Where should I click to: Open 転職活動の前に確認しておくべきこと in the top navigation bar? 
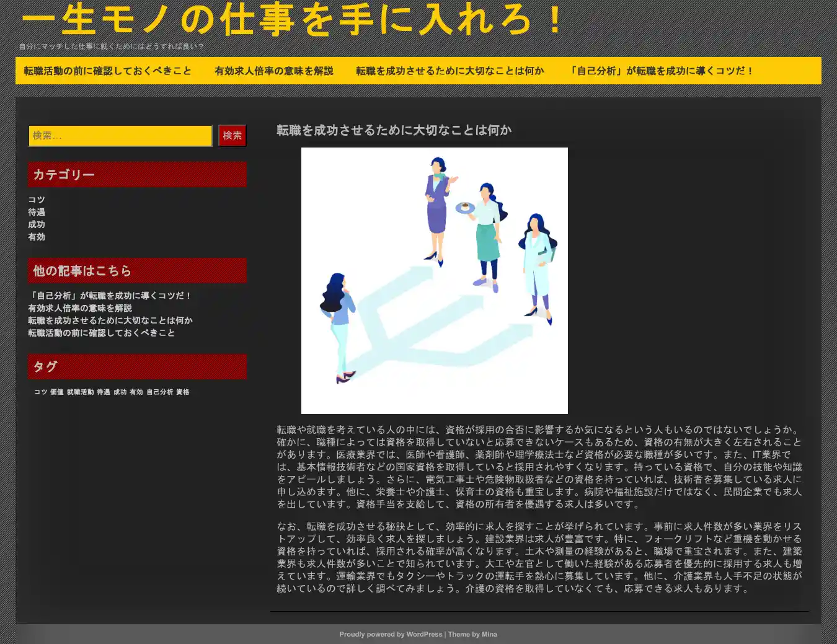tap(108, 71)
